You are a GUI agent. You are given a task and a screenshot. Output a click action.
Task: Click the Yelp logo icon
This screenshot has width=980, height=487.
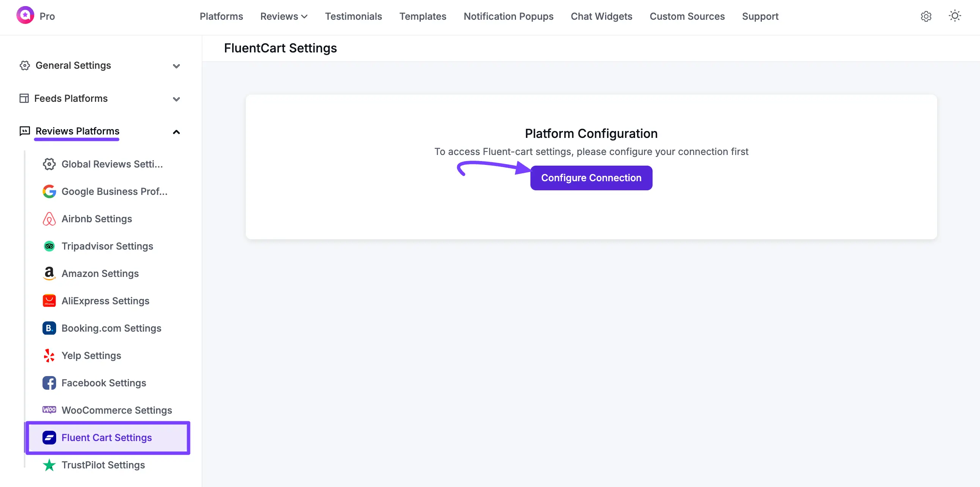click(49, 355)
